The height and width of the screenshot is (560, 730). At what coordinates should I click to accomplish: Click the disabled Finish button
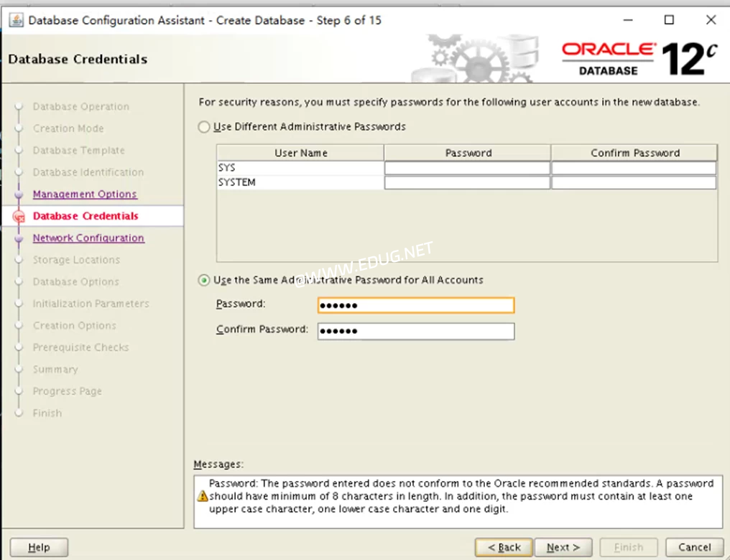tap(629, 547)
